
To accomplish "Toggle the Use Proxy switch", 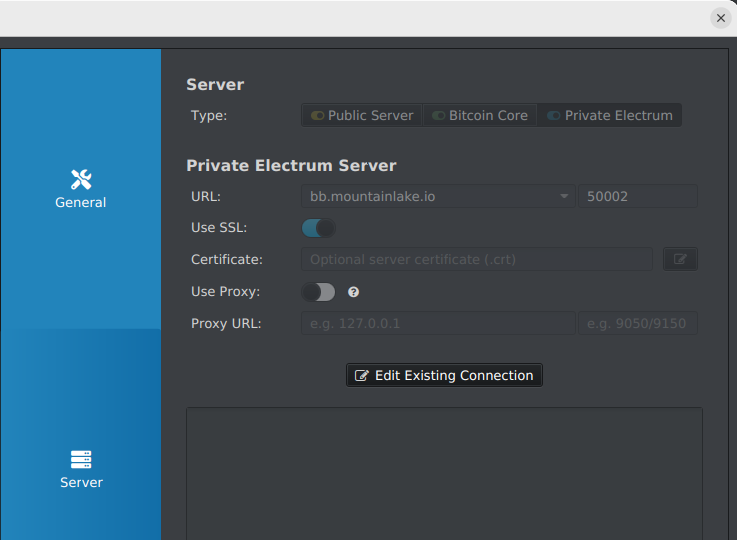I will [x=318, y=292].
